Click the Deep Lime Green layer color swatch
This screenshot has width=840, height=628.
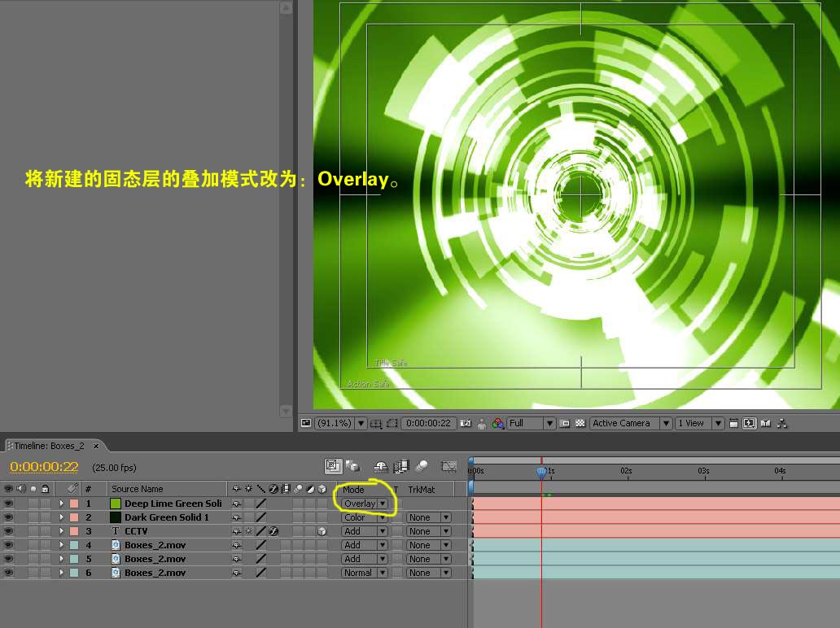coord(116,504)
